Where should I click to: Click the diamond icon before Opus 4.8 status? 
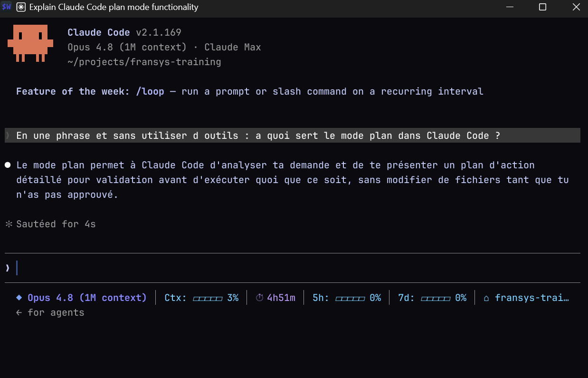click(x=19, y=298)
